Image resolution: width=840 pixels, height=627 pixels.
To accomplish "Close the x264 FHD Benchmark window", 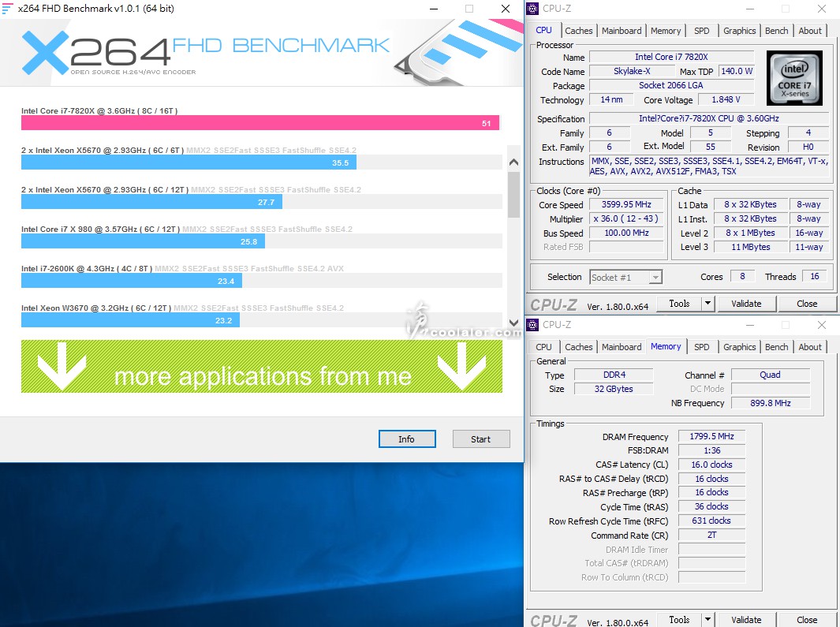I will click(505, 9).
